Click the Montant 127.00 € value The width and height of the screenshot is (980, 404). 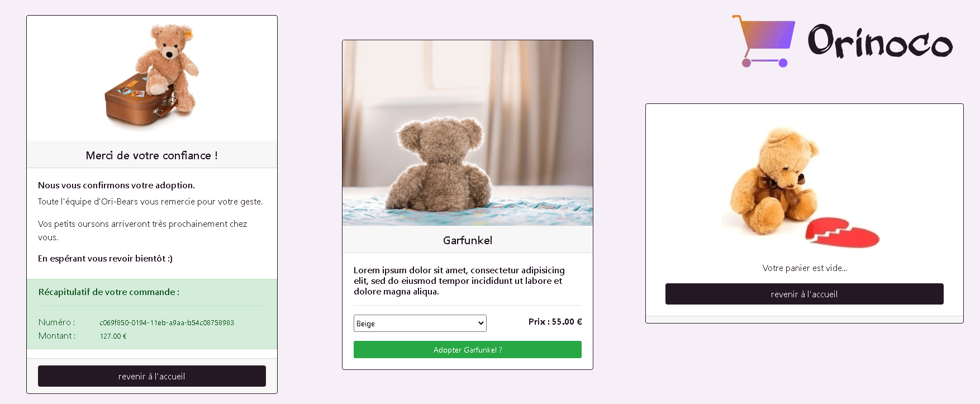pos(113,336)
